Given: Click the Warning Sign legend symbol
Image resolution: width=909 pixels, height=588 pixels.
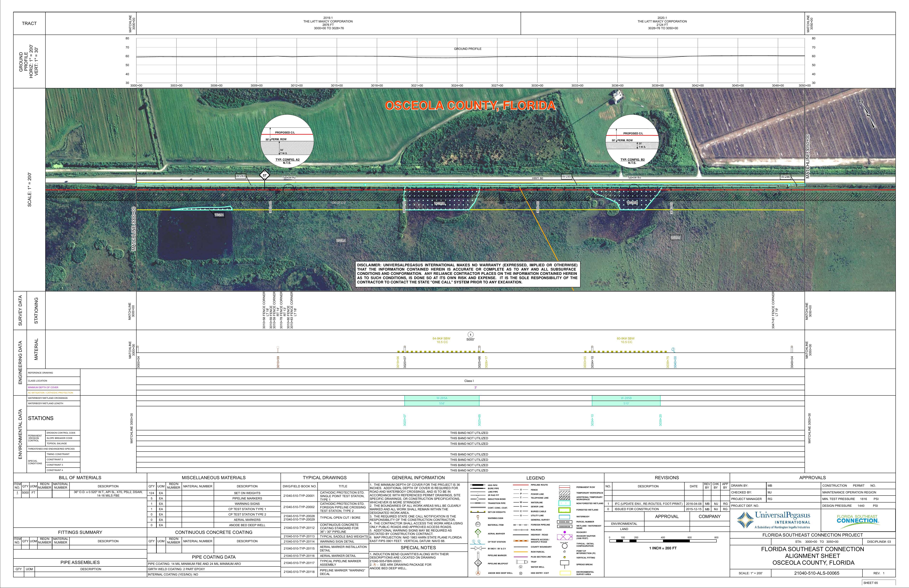Looking at the screenshot, I should (x=478, y=517).
